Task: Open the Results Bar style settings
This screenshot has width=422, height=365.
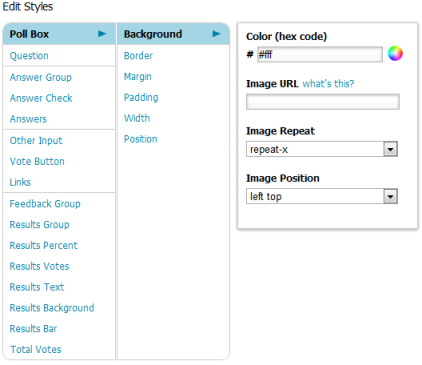Action: (x=33, y=329)
